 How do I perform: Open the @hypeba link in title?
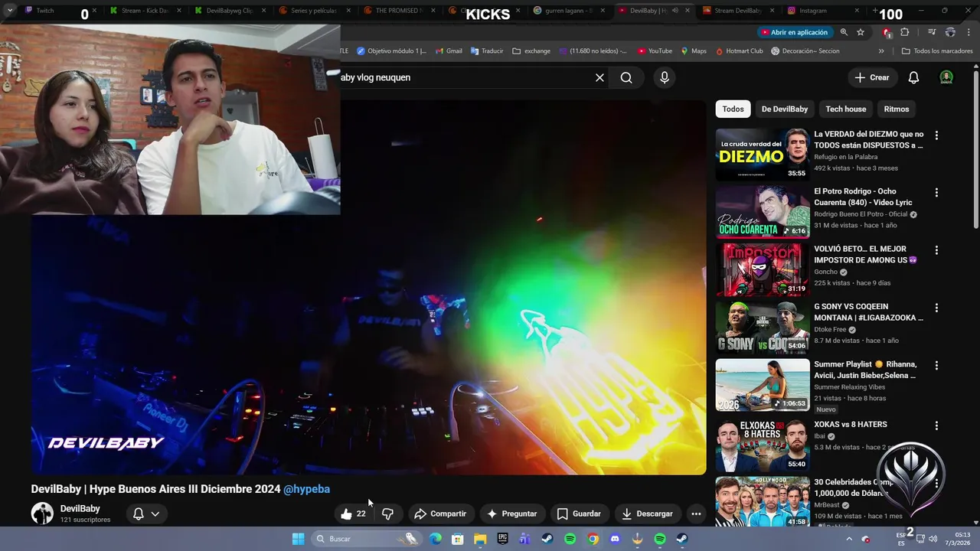tap(306, 489)
